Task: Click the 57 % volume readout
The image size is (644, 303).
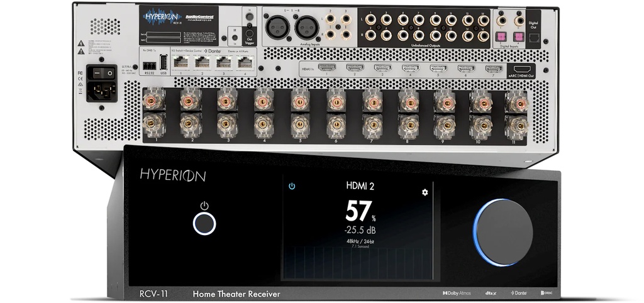Action: coord(361,211)
